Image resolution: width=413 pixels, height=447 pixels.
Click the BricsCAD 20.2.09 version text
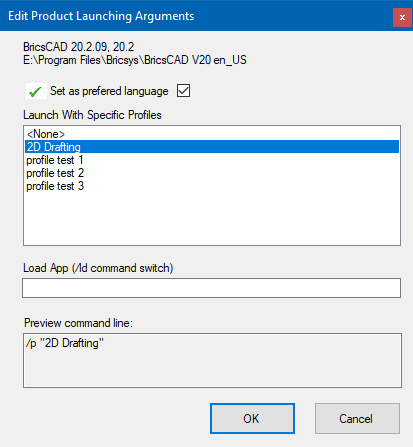coord(79,47)
